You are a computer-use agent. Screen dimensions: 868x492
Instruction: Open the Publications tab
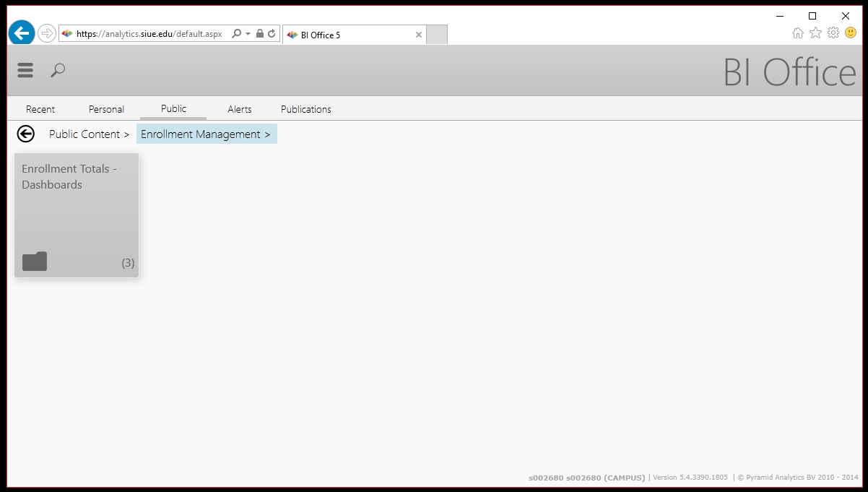[x=305, y=109]
